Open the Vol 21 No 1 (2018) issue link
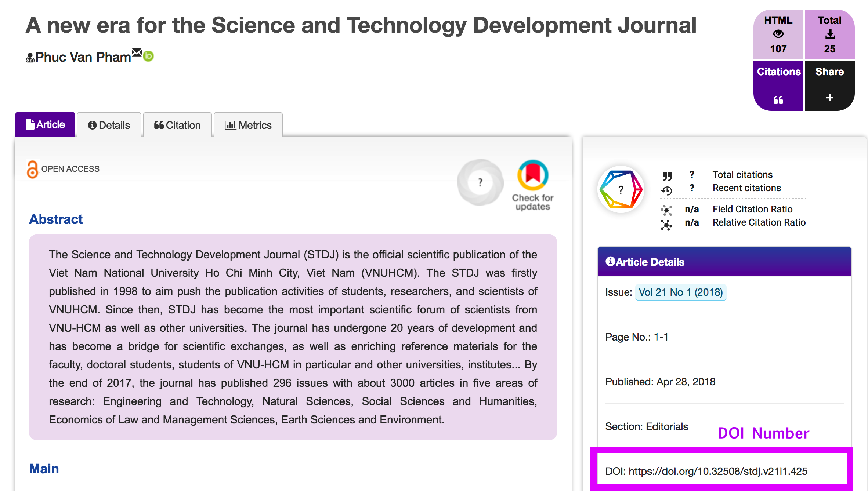 [680, 292]
